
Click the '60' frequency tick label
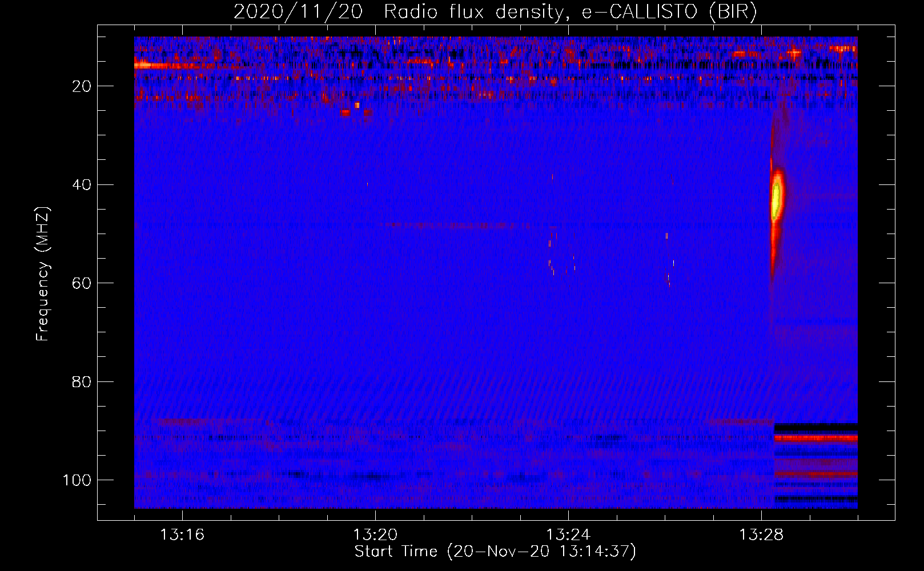coord(82,284)
